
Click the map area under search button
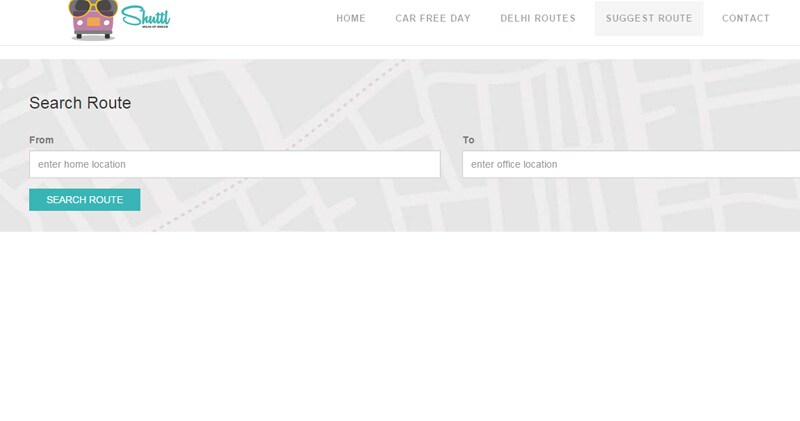click(x=85, y=221)
